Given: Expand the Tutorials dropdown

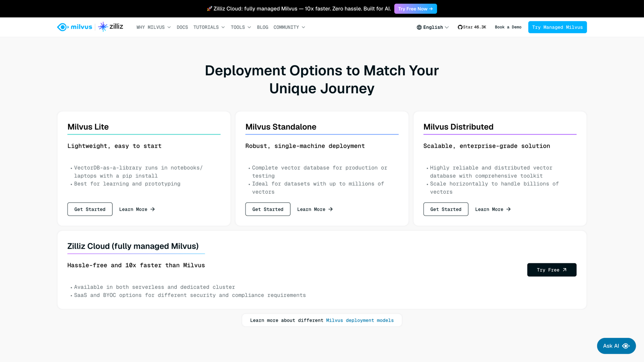Looking at the screenshot, I should click(209, 27).
